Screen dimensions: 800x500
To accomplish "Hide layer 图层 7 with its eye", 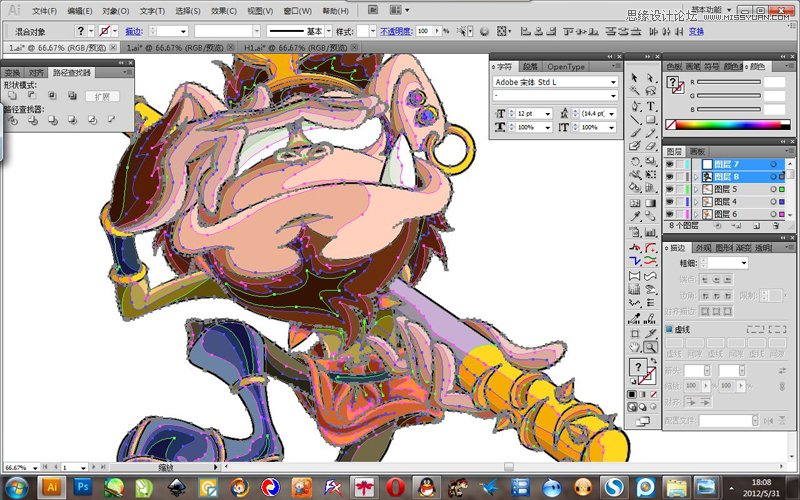I will tap(670, 164).
